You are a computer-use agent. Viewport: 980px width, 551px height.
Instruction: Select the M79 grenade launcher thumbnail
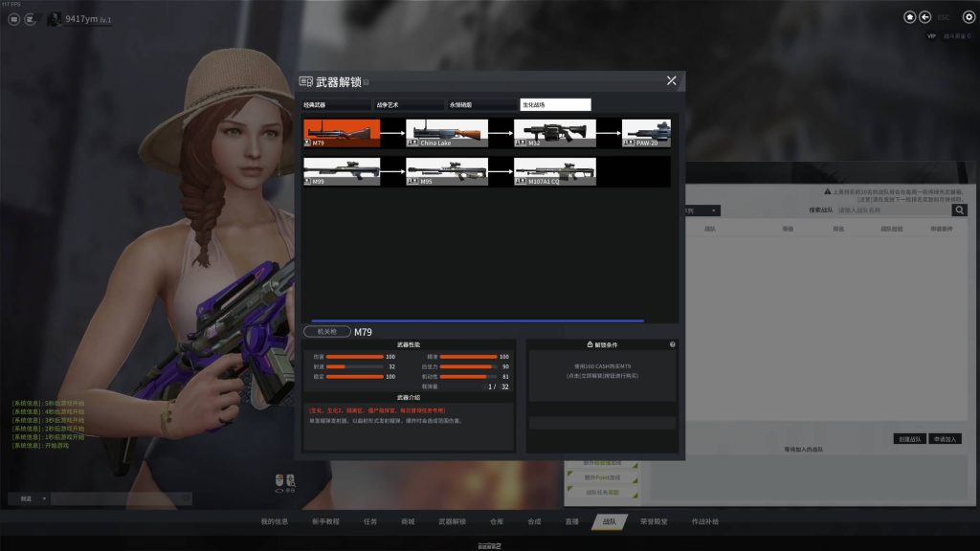pos(341,133)
